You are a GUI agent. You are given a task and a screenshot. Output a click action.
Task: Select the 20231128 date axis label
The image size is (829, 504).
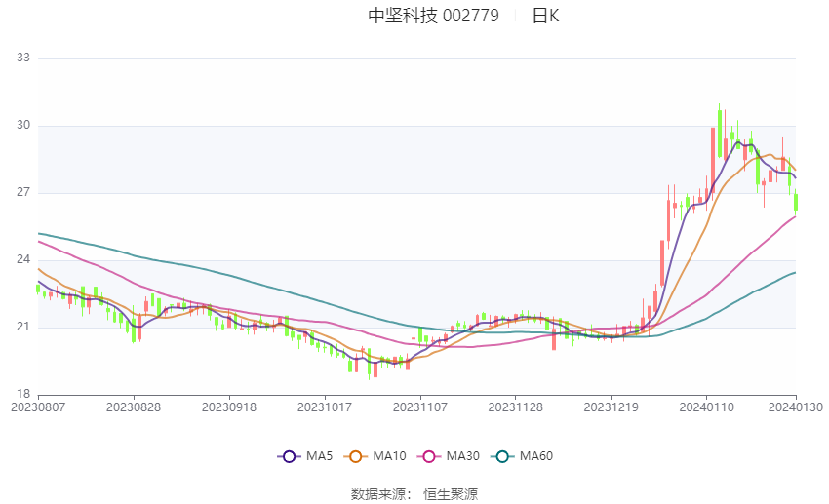(x=516, y=407)
